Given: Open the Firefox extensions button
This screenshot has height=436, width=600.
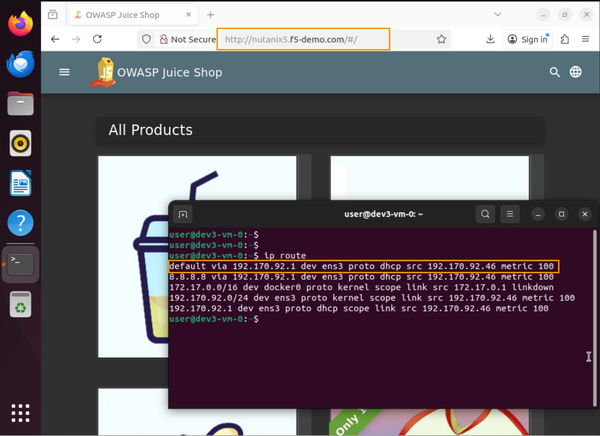Looking at the screenshot, I should pyautogui.click(x=563, y=39).
